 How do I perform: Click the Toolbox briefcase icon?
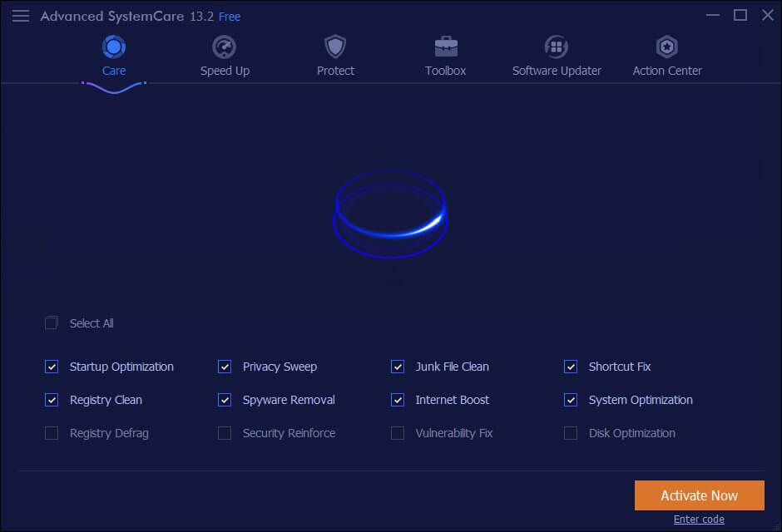pos(446,47)
